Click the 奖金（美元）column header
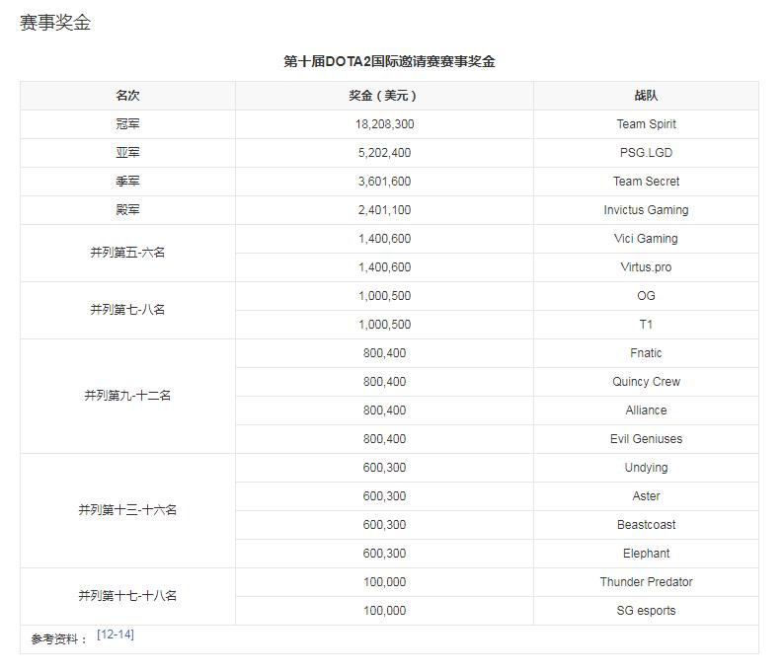784x672 pixels. [x=384, y=96]
